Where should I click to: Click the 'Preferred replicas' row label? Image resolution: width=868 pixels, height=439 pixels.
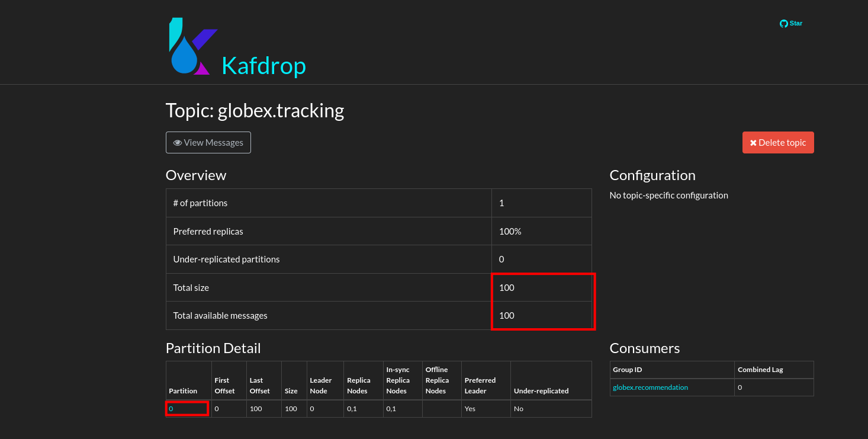[208, 232]
